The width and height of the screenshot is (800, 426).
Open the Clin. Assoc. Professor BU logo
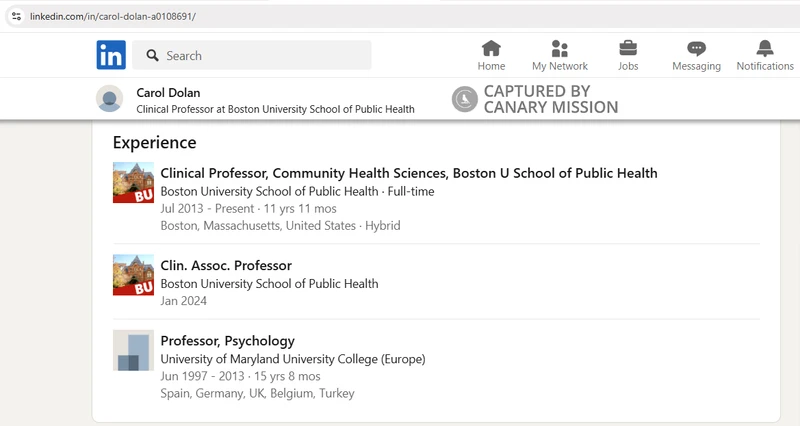[x=133, y=275]
